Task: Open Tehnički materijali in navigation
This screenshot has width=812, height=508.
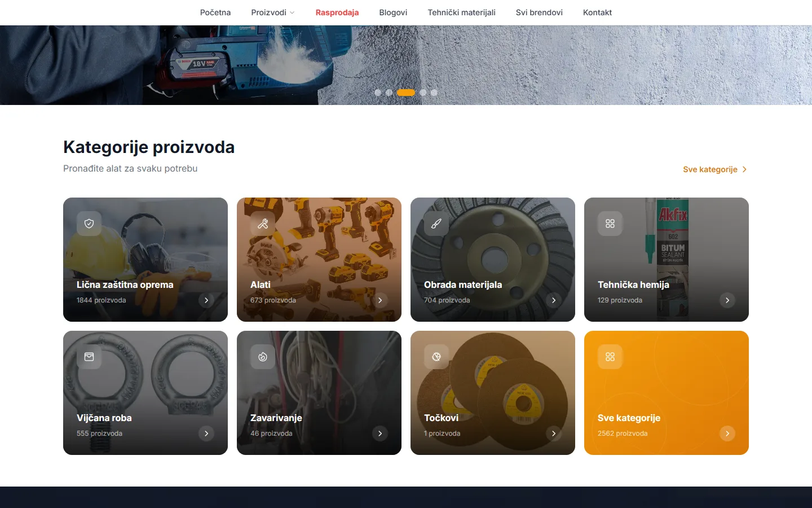Action: click(461, 12)
